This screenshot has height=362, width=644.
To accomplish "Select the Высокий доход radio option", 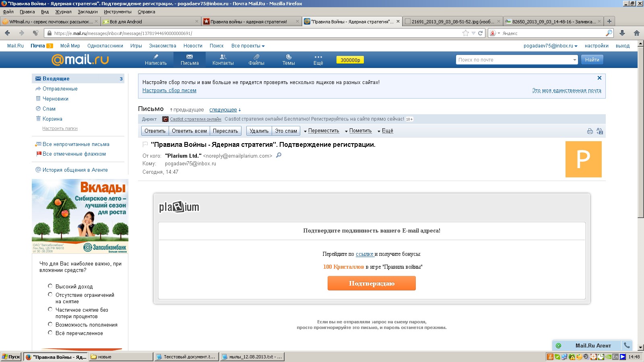I will point(50,286).
